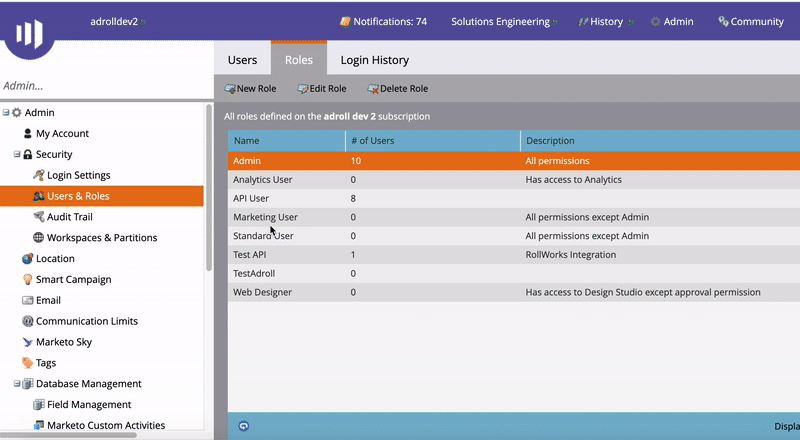Screen dimensions: 800x440
Task: Click the Database Management icon
Action: (28, 384)
